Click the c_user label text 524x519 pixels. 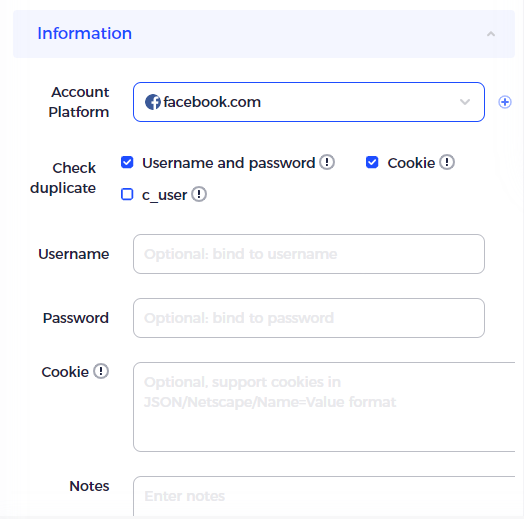[x=164, y=195]
